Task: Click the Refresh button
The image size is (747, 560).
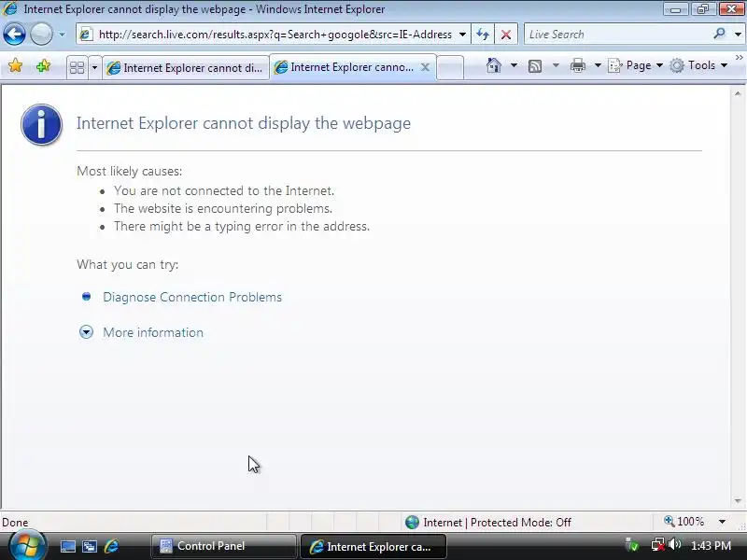Action: (483, 35)
